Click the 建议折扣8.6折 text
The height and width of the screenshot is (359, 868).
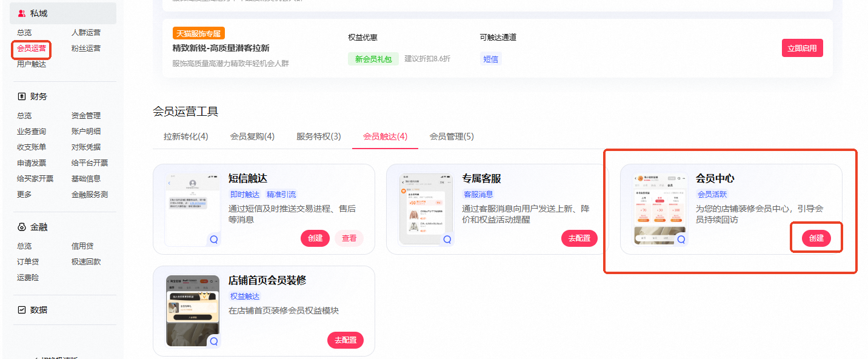(x=427, y=59)
